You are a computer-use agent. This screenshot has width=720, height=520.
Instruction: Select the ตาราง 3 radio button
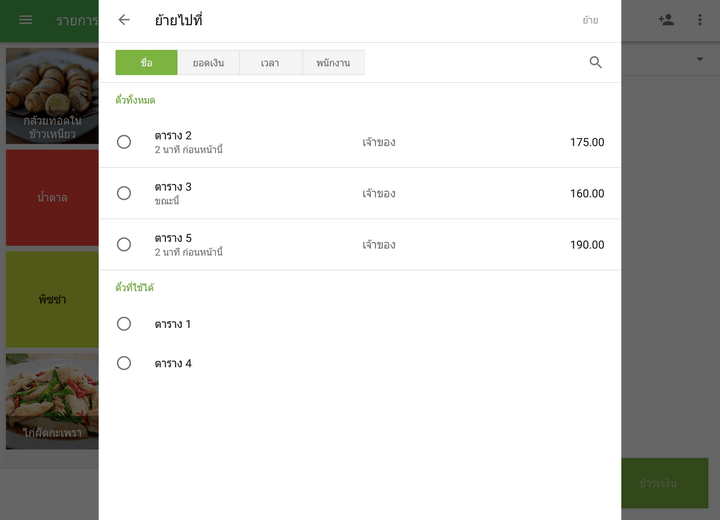[x=124, y=193]
